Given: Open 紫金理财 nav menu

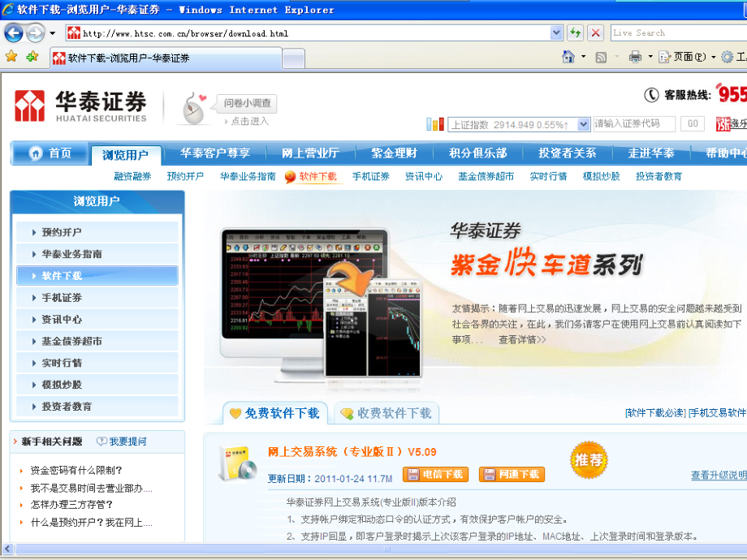Looking at the screenshot, I should pos(394,153).
